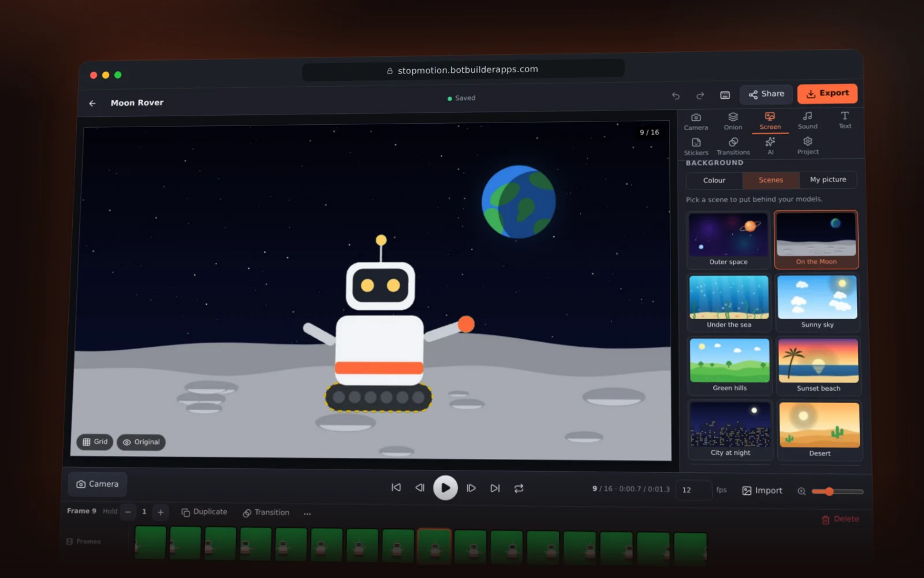Pick the Under the sea scene
924x578 pixels.
point(729,302)
